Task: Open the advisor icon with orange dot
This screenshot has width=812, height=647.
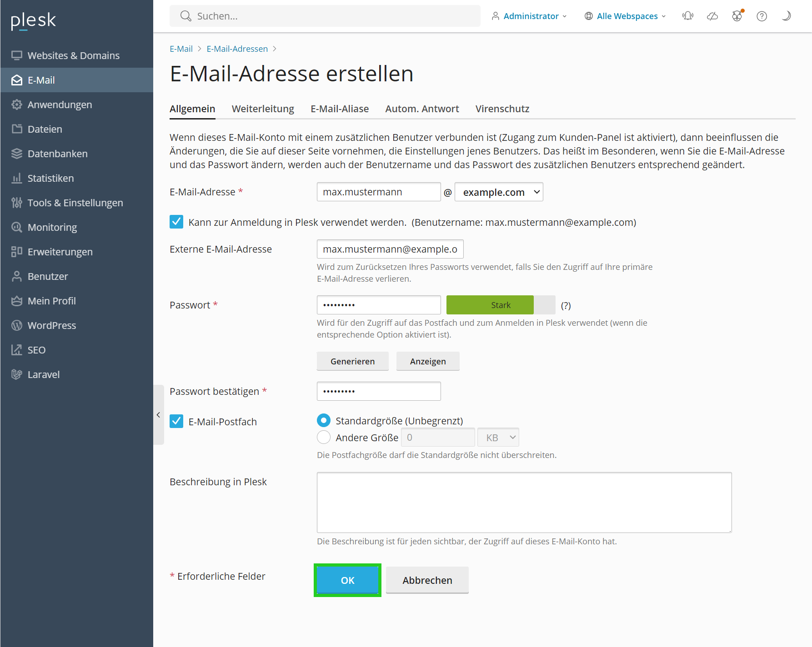Action: (737, 16)
